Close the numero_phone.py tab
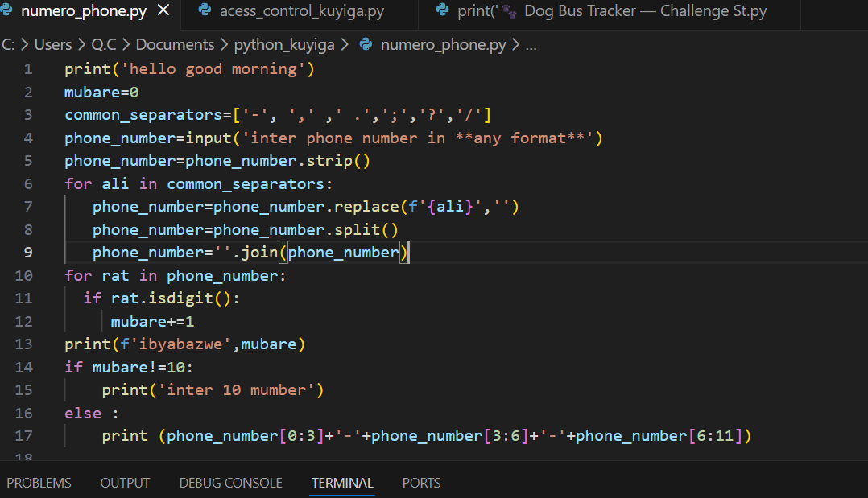Screen dimensions: 868x498 click(163, 10)
